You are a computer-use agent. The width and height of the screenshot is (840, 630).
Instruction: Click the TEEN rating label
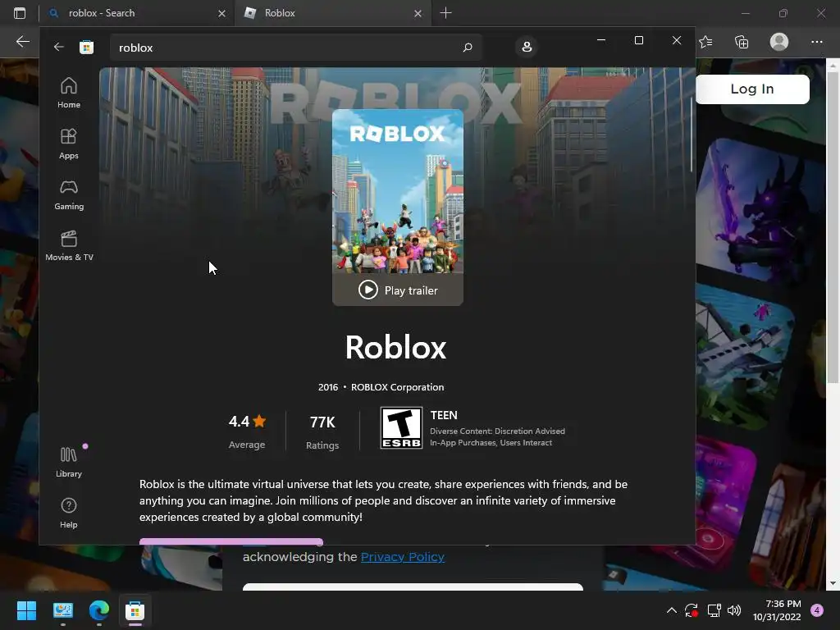pyautogui.click(x=444, y=415)
